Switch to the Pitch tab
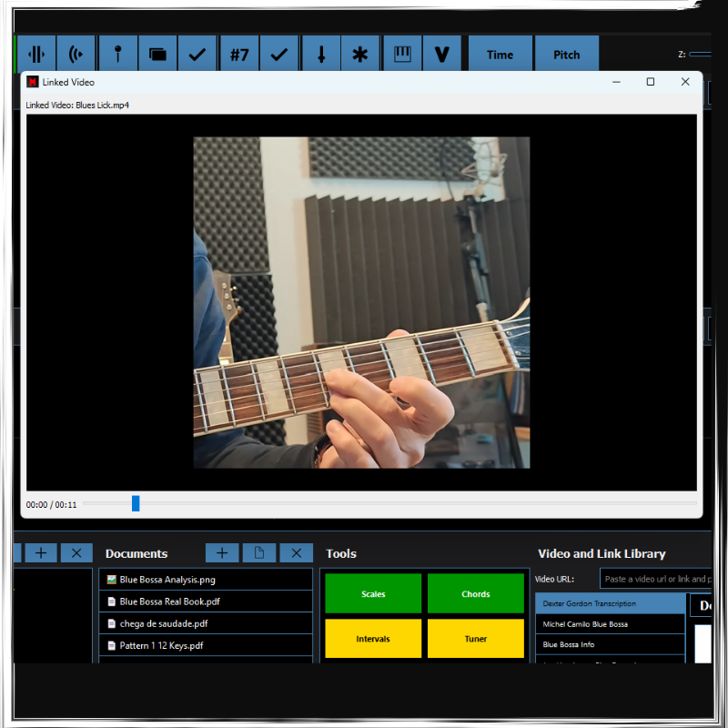The image size is (728, 728). (566, 54)
